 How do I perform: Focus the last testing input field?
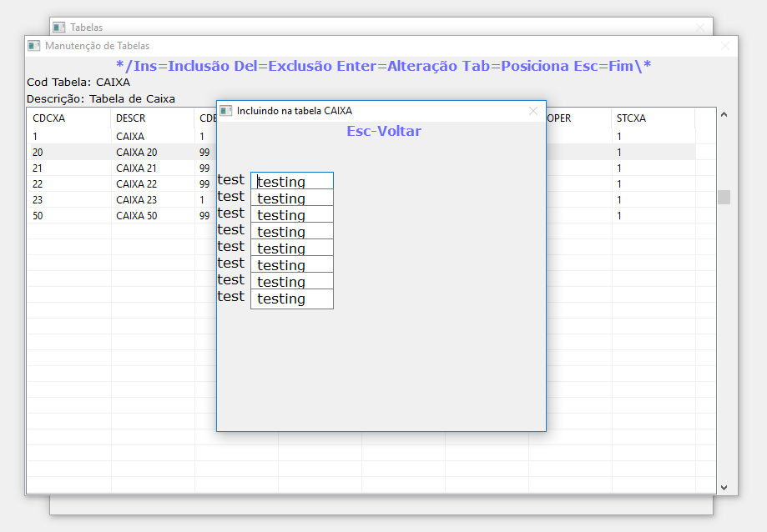click(292, 299)
